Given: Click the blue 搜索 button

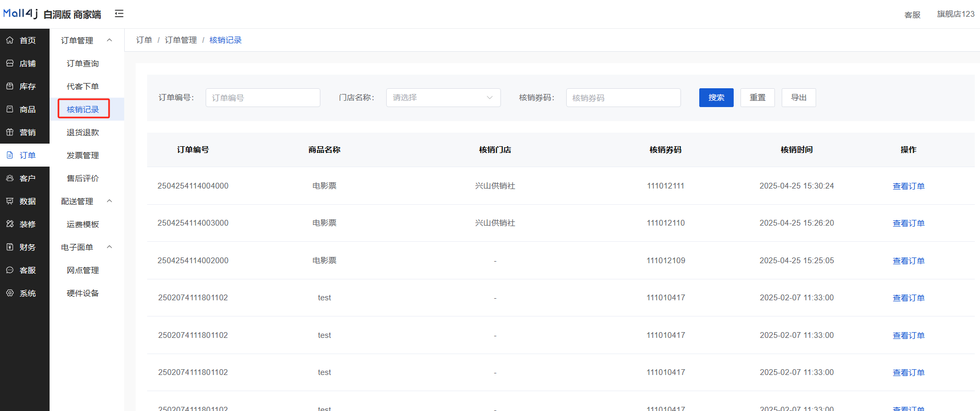Looking at the screenshot, I should [716, 98].
